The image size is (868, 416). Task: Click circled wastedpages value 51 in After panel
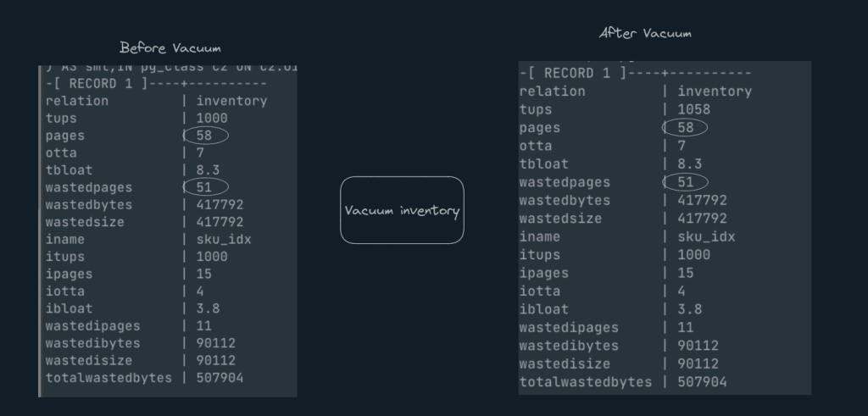coord(686,182)
